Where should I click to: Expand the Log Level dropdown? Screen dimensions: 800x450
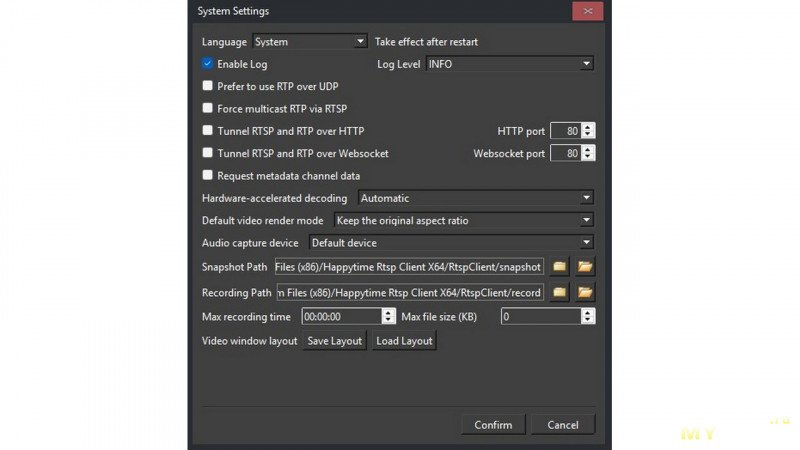[x=510, y=64]
